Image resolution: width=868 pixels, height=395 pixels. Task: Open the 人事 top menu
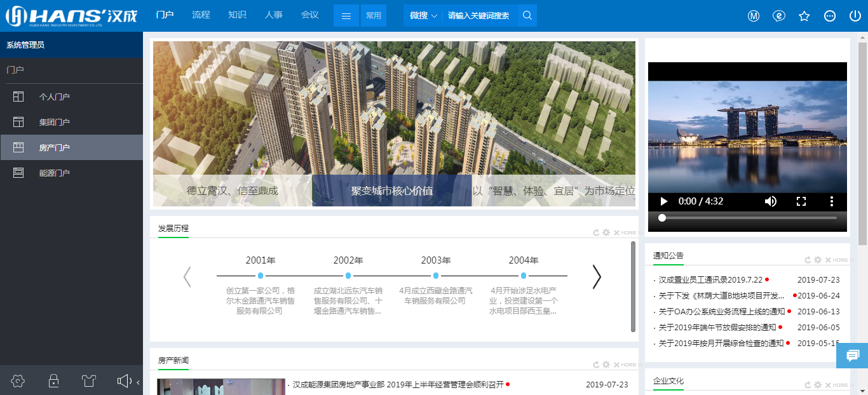(x=274, y=15)
